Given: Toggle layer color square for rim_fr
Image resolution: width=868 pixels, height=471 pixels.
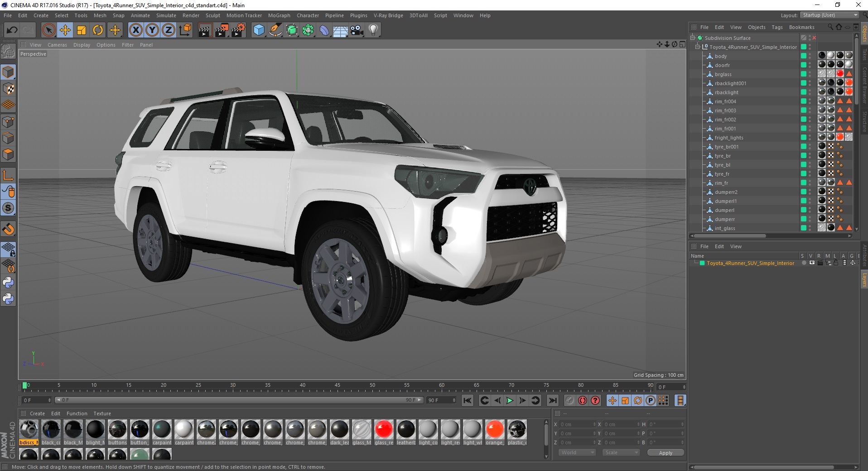Looking at the screenshot, I should pyautogui.click(x=804, y=183).
